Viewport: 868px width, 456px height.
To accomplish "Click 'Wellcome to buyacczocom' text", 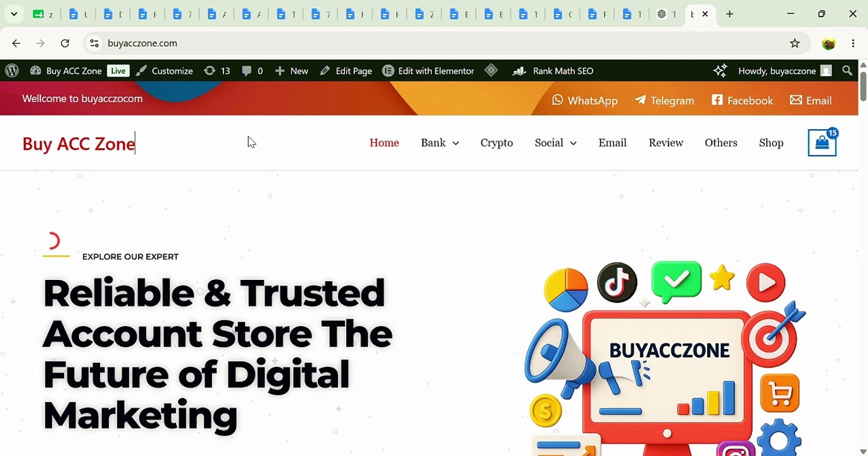I will [x=82, y=99].
